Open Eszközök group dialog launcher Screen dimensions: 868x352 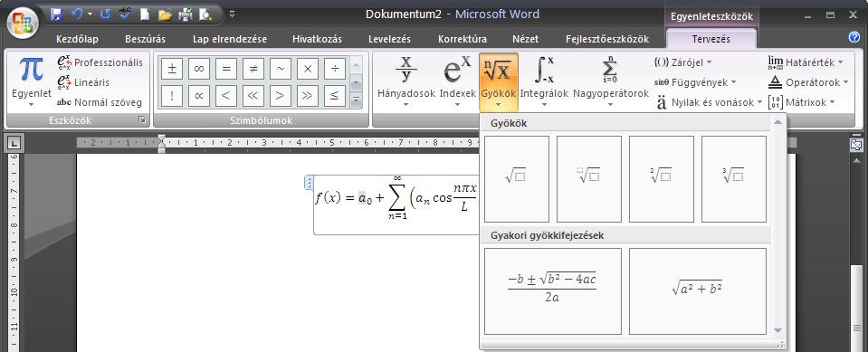click(143, 119)
